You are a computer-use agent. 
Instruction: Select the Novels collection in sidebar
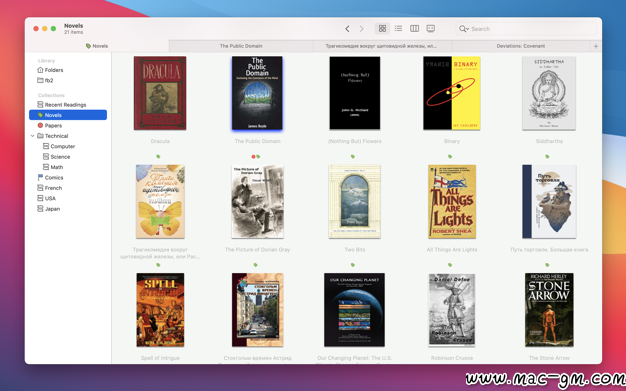coord(68,115)
